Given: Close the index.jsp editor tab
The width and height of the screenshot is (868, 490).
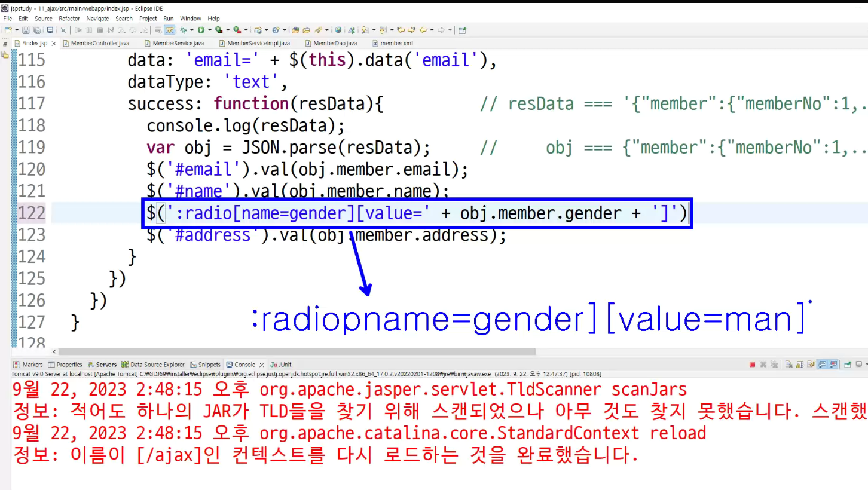Looking at the screenshot, I should [x=54, y=44].
